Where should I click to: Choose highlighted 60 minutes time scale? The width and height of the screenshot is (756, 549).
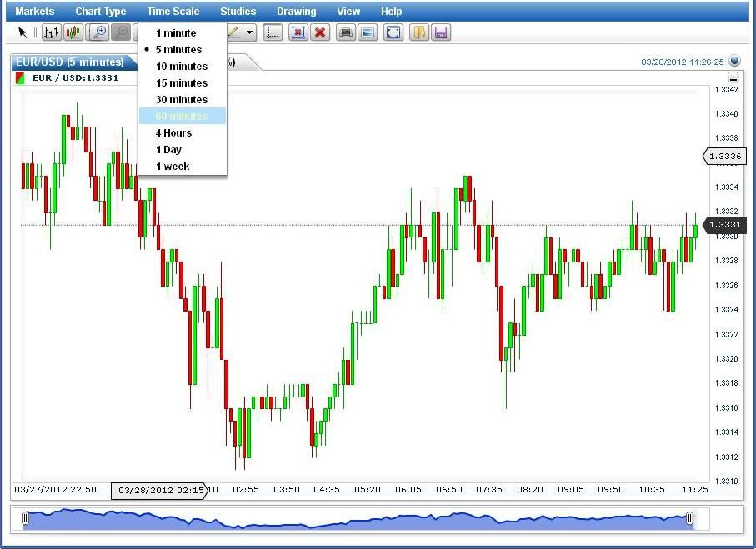click(x=183, y=116)
